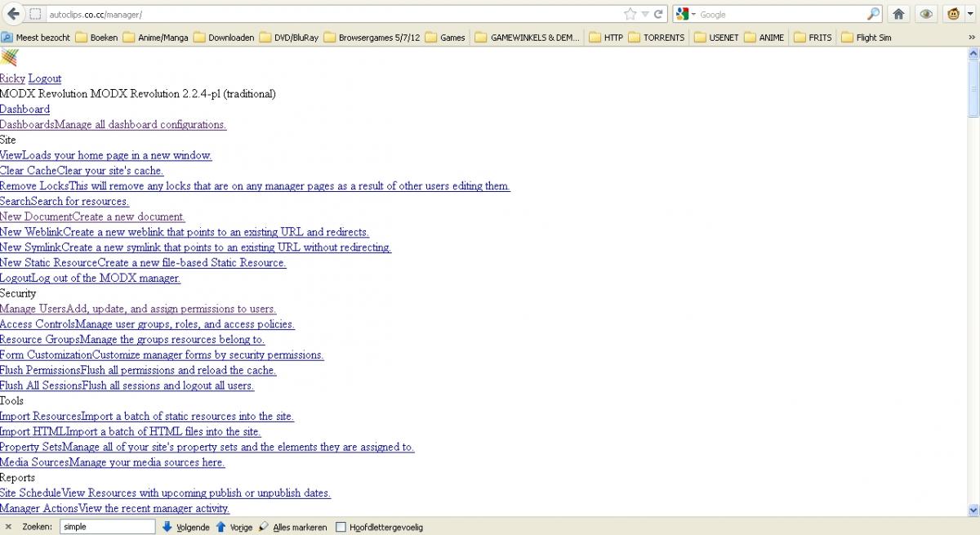
Task: Bookmark this page with the star icon
Action: (x=630, y=14)
